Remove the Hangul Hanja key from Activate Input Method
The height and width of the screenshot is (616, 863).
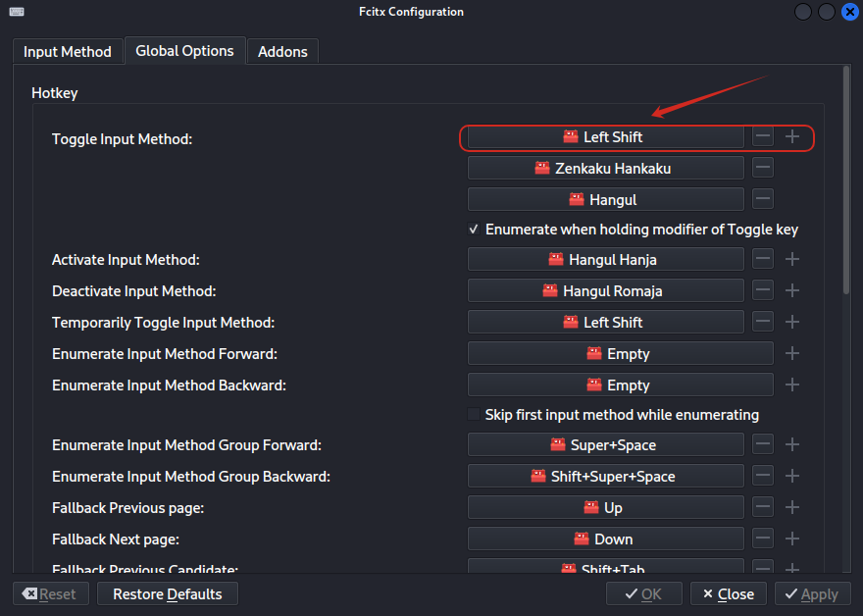[x=763, y=259]
